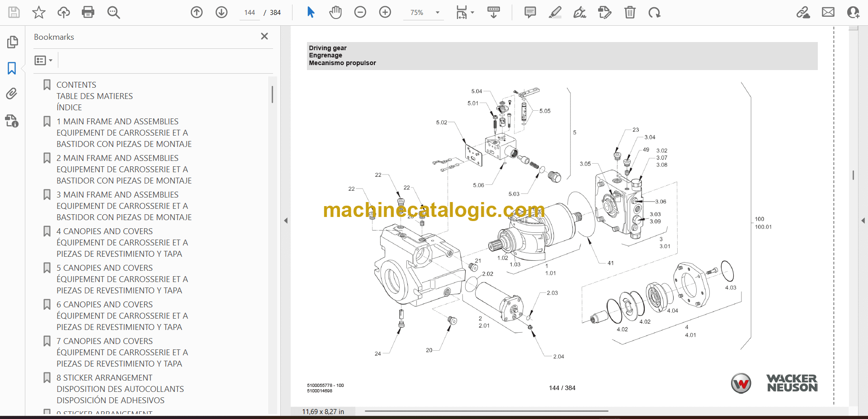
Task: Open bookmark 4 CANOPIES AND COVERS
Action: pyautogui.click(x=104, y=231)
